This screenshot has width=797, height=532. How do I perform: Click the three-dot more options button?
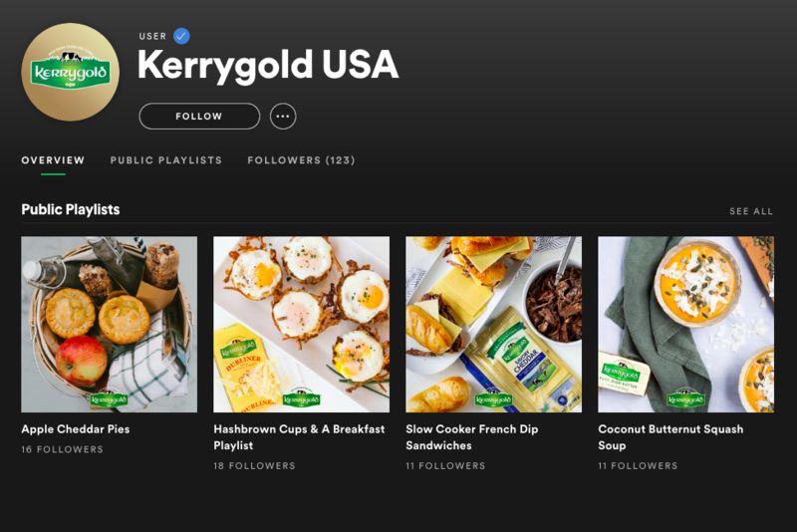coord(283,117)
